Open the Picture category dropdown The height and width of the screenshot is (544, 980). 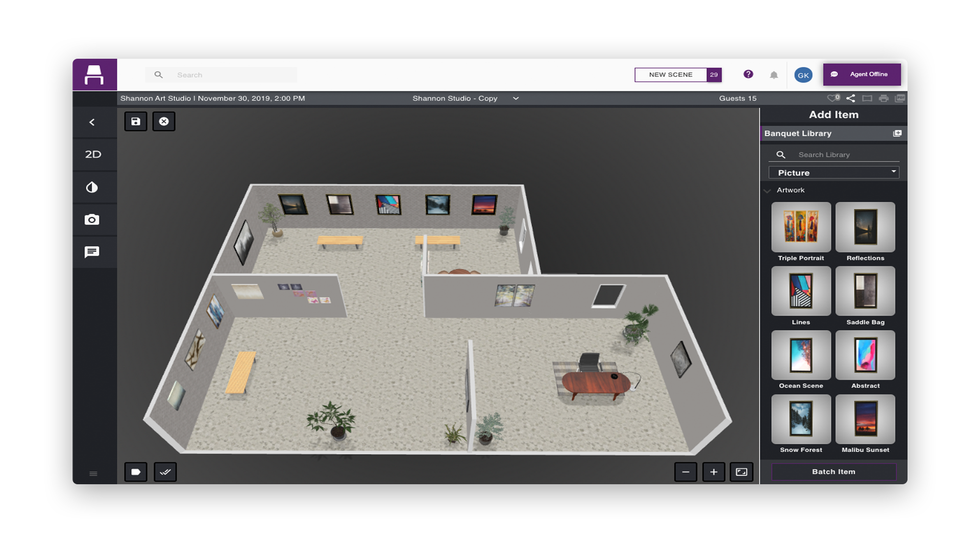834,173
